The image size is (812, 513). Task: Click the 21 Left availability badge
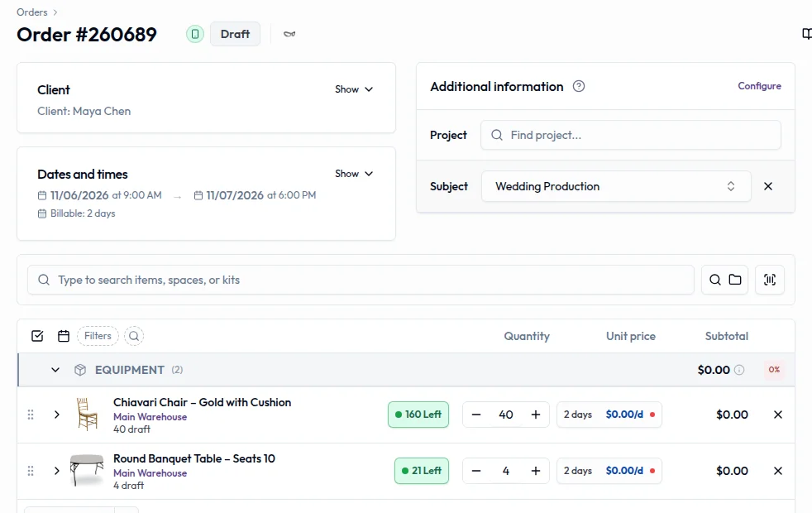(422, 471)
